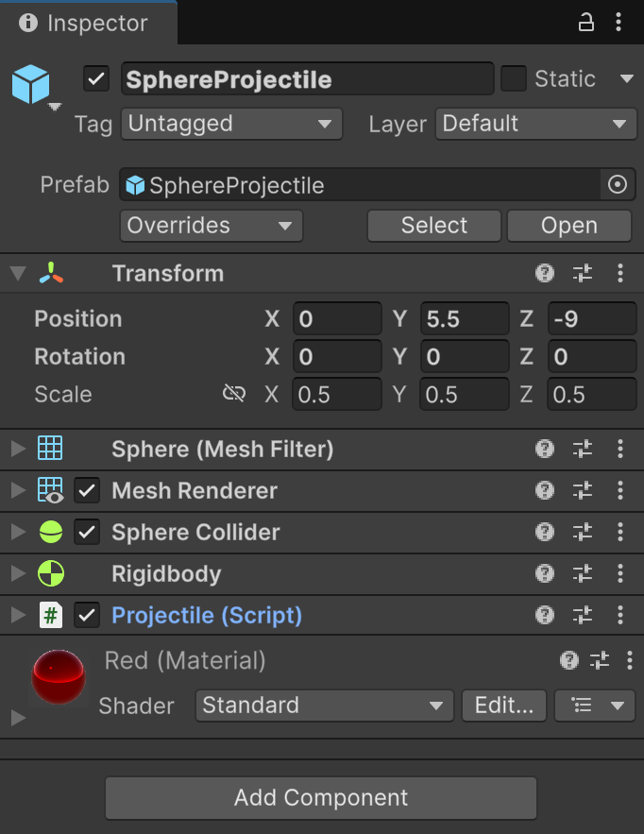Open Mesh Renderer preset sliders icon
The height and width of the screenshot is (834, 644).
583,490
